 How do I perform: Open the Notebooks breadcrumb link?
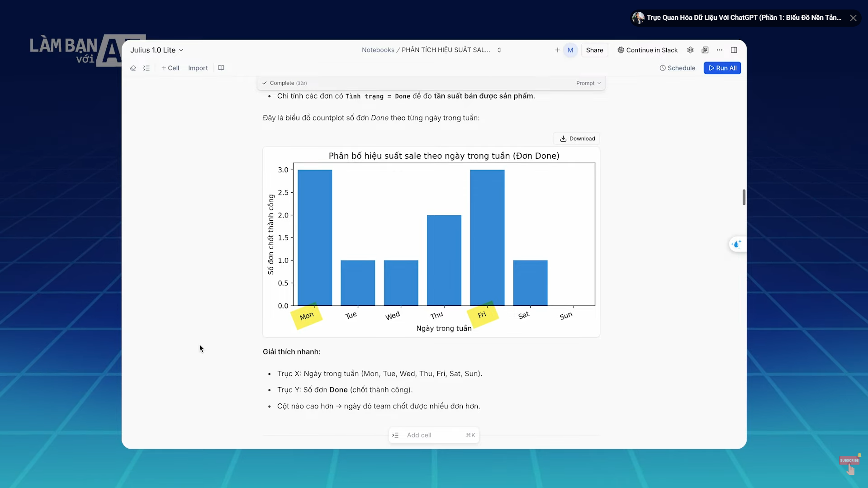click(x=378, y=50)
